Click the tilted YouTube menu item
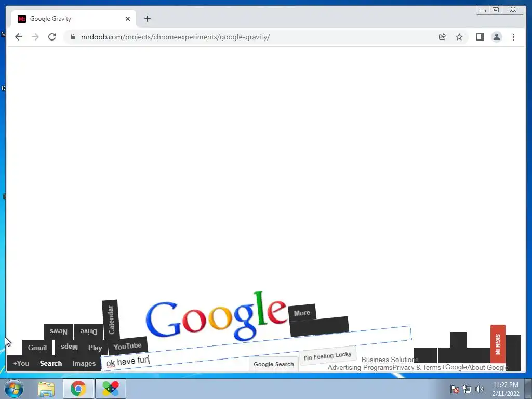This screenshot has height=399, width=532. pyautogui.click(x=128, y=346)
